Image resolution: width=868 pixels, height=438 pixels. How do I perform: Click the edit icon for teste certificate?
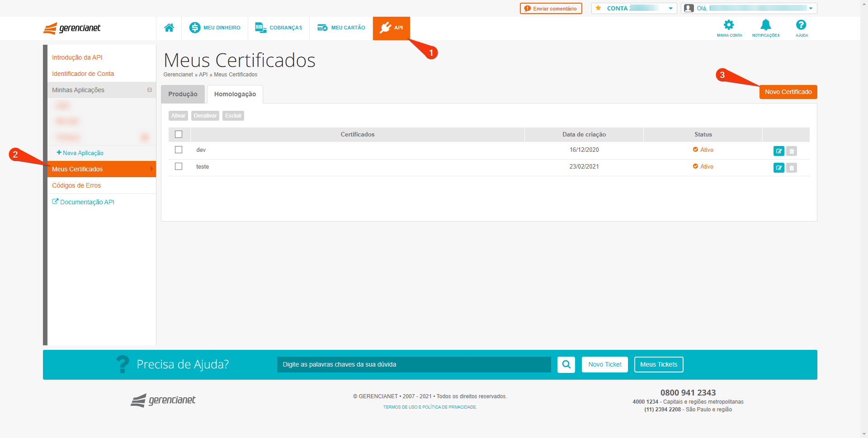(x=778, y=168)
